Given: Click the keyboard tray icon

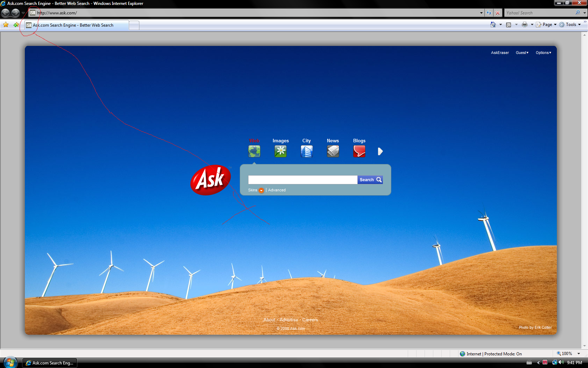Looking at the screenshot, I should pos(529,363).
